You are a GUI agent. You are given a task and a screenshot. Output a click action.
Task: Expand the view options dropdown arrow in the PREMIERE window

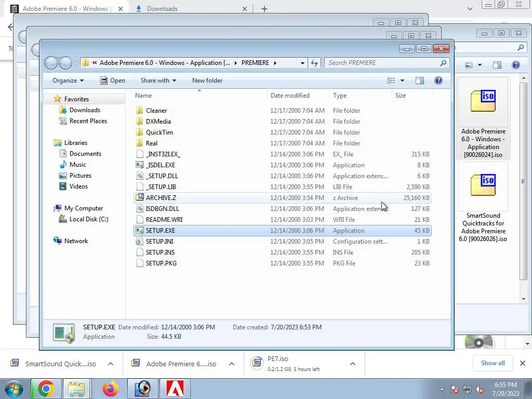pos(403,81)
